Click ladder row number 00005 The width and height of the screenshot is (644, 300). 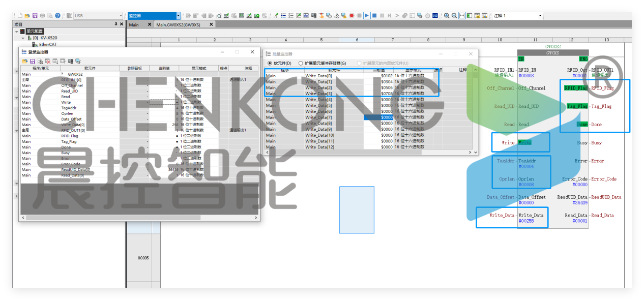pyautogui.click(x=143, y=258)
